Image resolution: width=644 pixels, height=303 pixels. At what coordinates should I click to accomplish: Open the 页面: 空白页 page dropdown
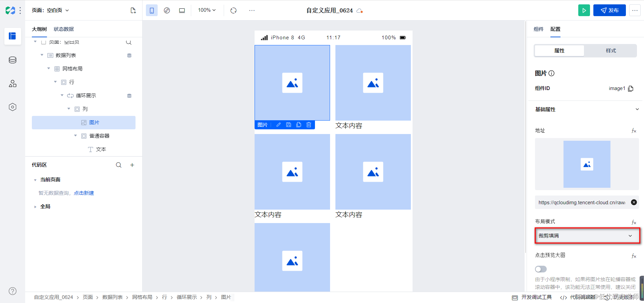tap(50, 10)
